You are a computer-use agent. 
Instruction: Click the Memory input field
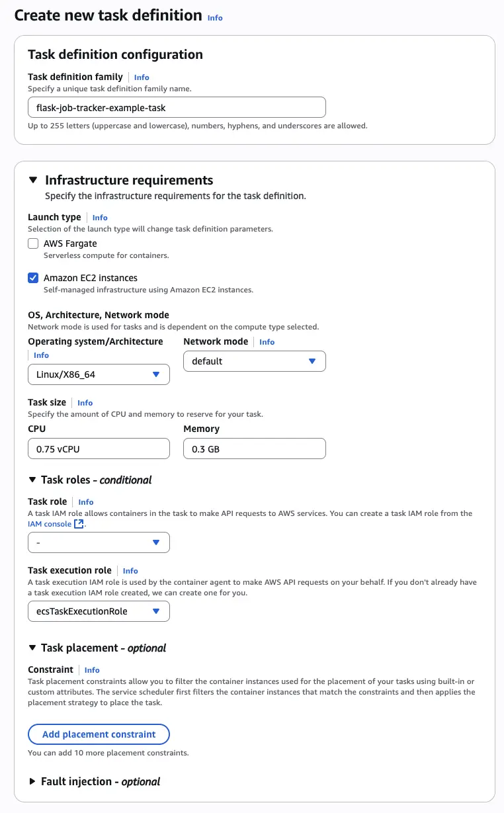click(254, 449)
